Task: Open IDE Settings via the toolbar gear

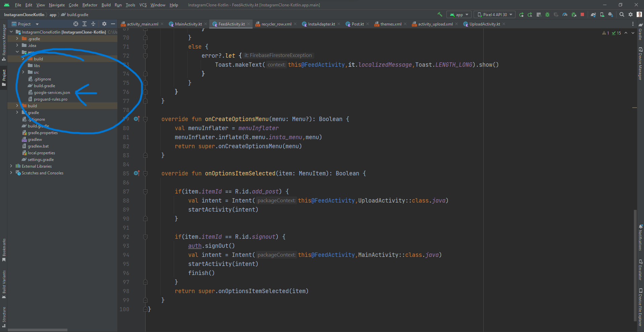Action: click(x=631, y=15)
